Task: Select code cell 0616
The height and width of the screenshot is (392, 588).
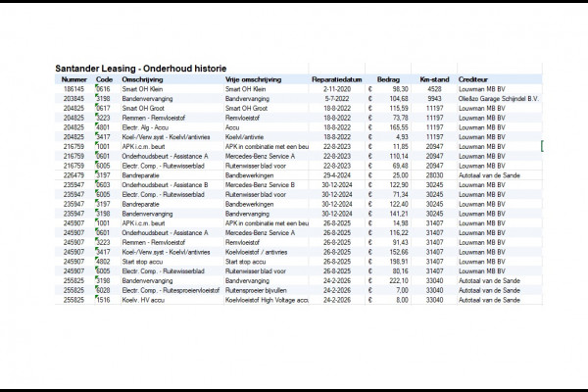Action: point(103,89)
